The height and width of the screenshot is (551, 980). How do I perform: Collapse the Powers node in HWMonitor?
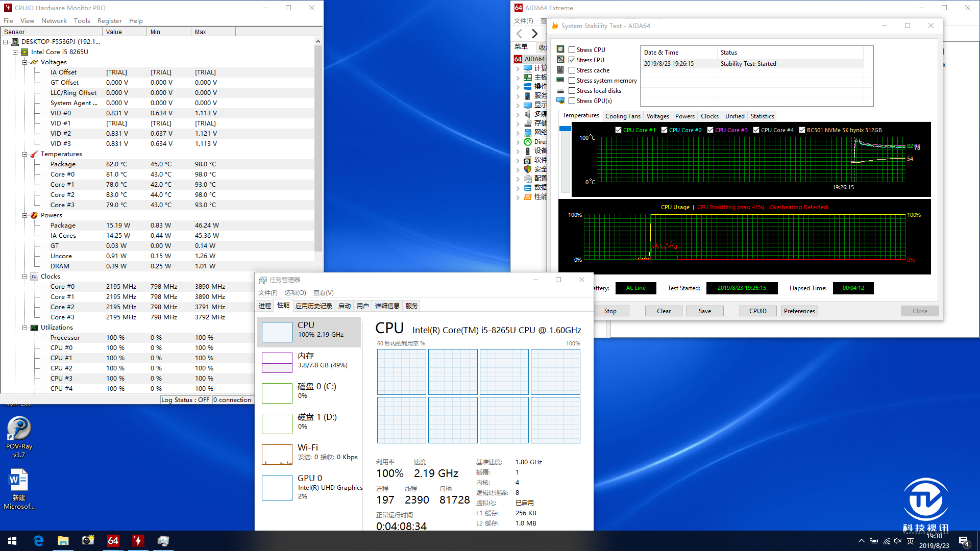pyautogui.click(x=24, y=215)
